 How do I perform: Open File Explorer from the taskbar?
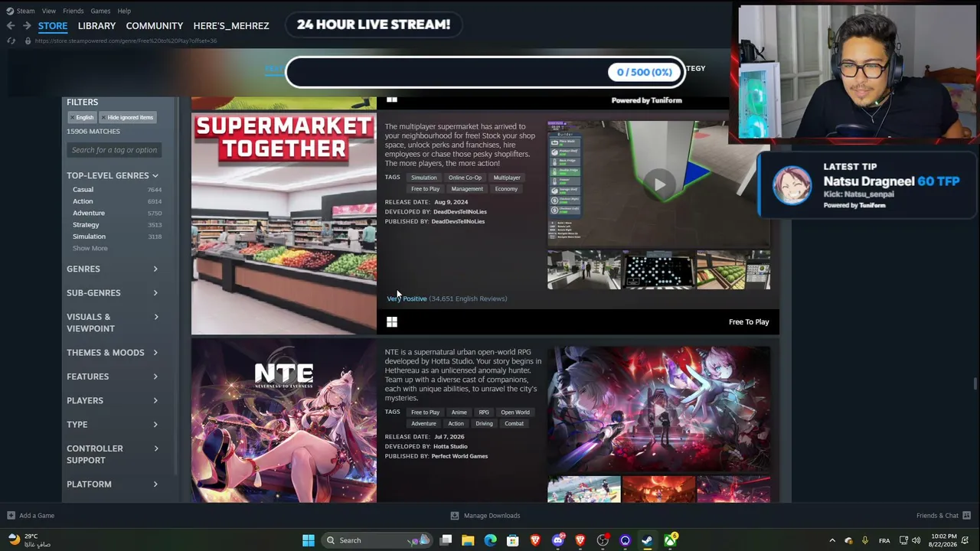point(468,540)
